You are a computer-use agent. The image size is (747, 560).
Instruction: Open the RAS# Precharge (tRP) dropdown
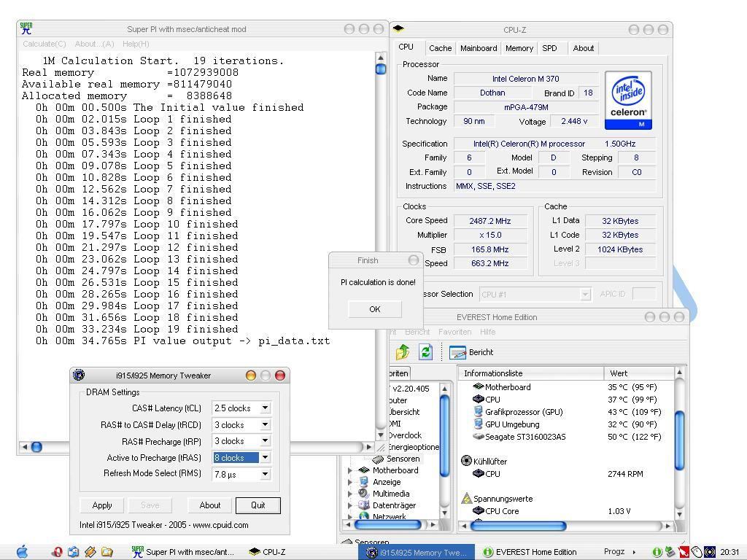pos(266,441)
